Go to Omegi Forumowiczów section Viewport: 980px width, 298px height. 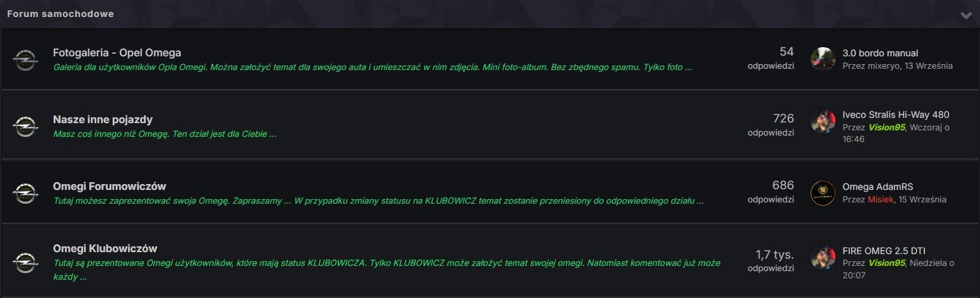click(x=109, y=186)
